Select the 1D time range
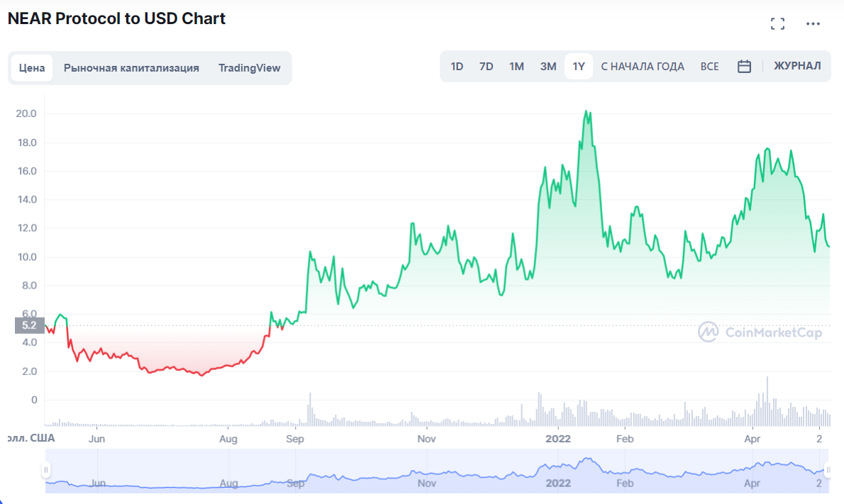This screenshot has width=844, height=504. click(457, 66)
